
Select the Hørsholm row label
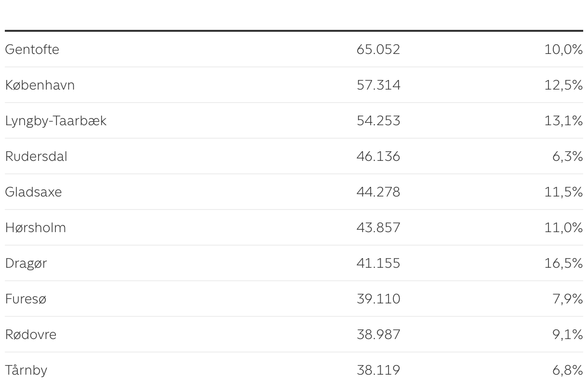click(x=36, y=228)
